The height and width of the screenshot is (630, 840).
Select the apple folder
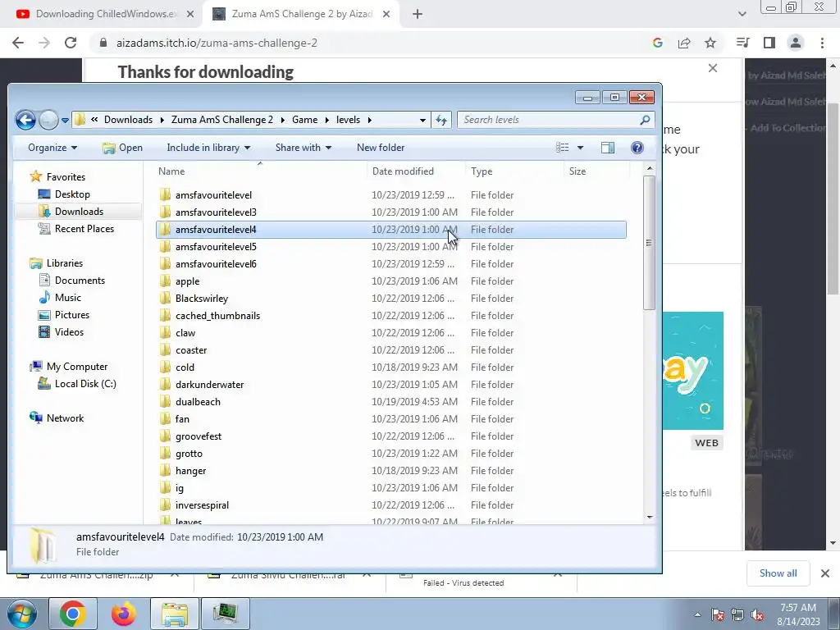(188, 281)
